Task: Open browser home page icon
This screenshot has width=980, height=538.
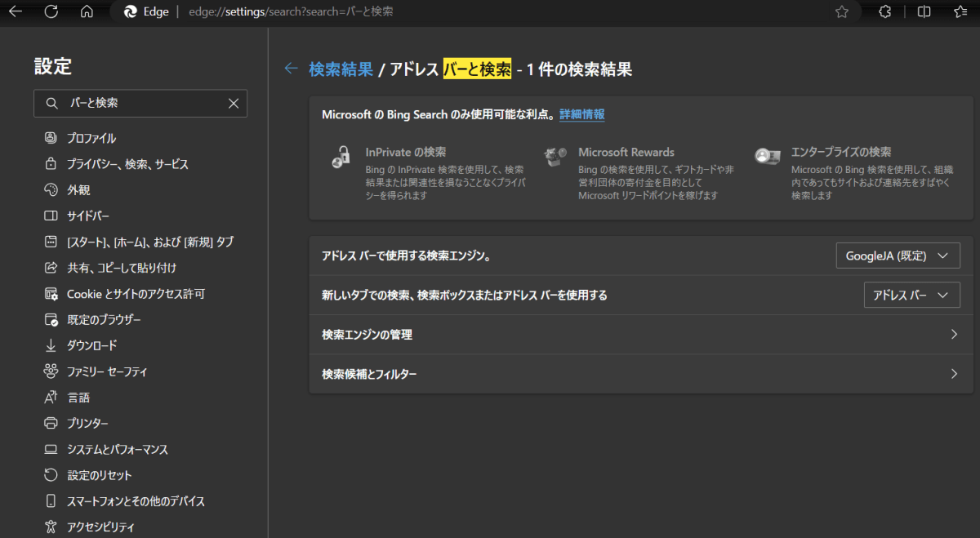Action: (x=87, y=11)
